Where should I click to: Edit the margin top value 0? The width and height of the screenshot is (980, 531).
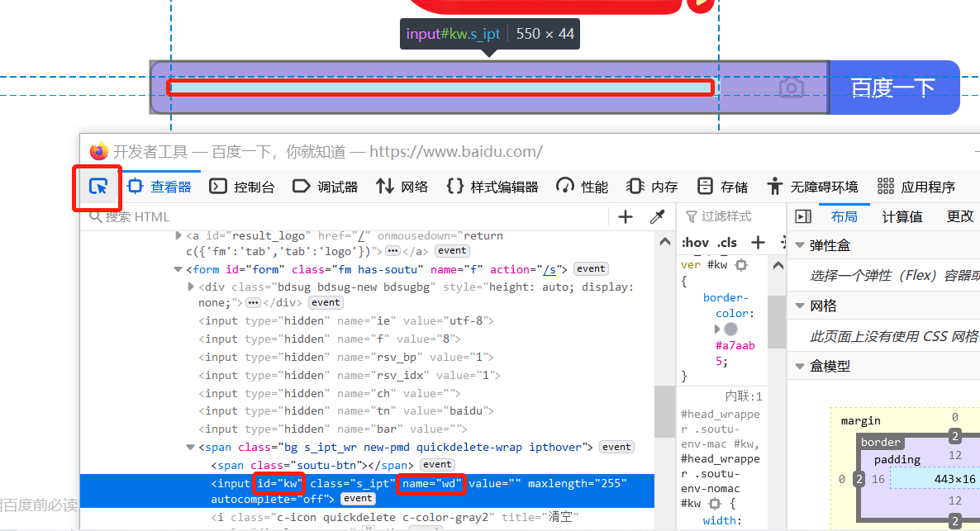point(954,417)
